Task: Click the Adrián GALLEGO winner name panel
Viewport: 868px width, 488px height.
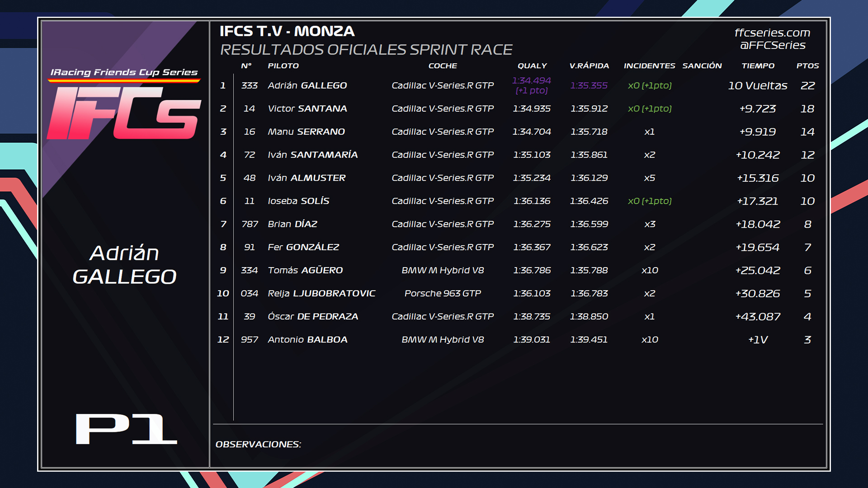Action: (x=124, y=265)
